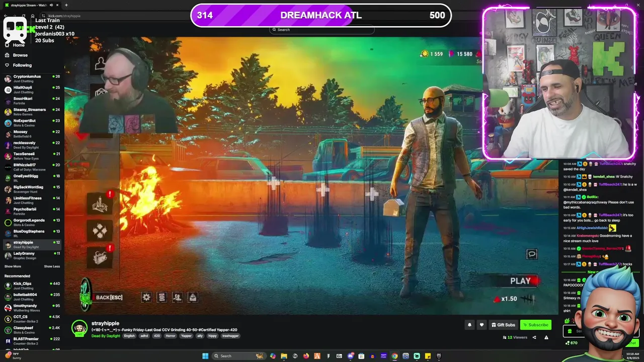Open File Explorer from the taskbar
The height and width of the screenshot is (362, 644).
coord(284,356)
